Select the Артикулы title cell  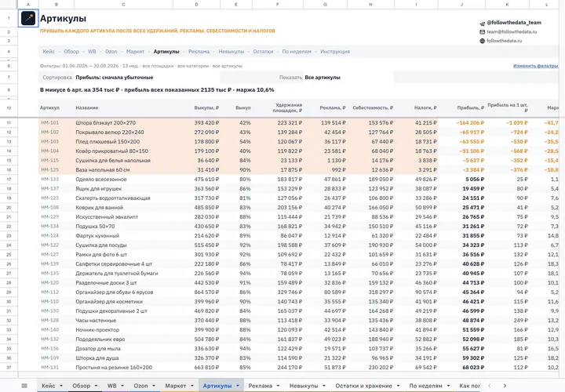63,18
